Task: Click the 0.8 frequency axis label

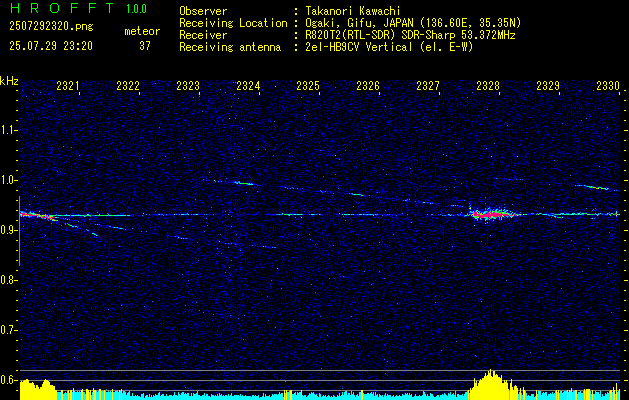Action: click(8, 280)
